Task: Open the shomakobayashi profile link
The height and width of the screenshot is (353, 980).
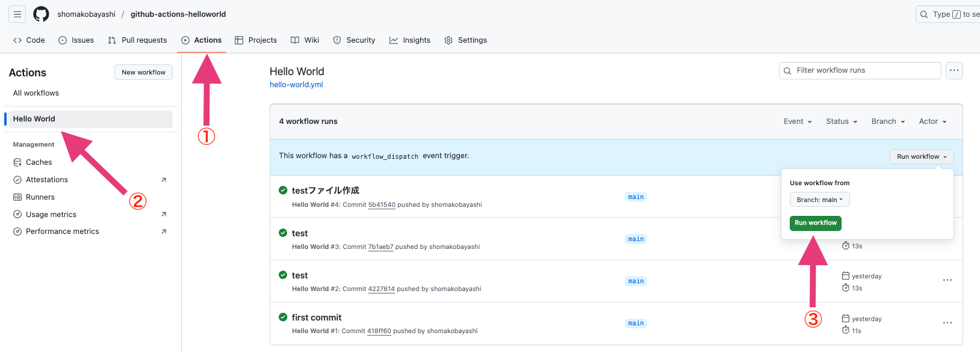Action: 86,14
